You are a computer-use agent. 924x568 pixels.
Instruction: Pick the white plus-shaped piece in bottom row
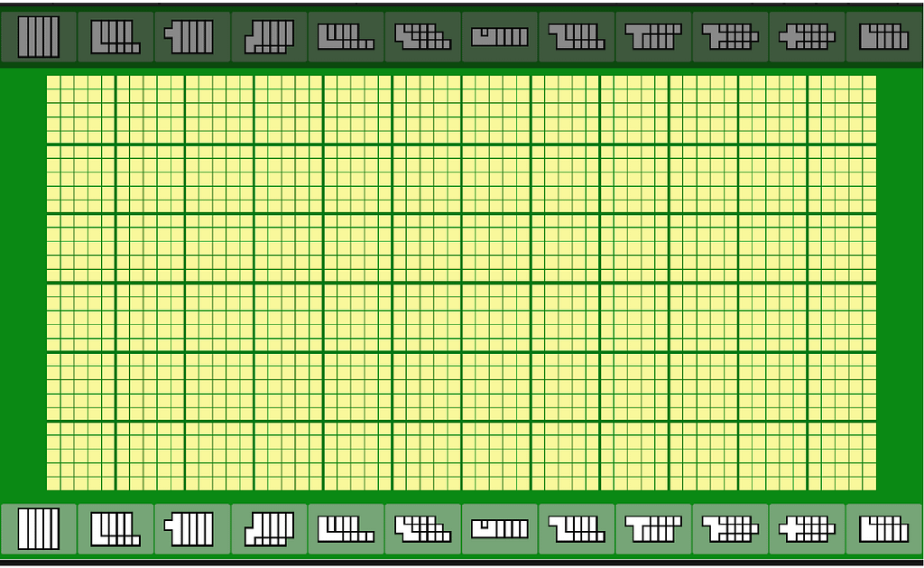click(x=807, y=528)
